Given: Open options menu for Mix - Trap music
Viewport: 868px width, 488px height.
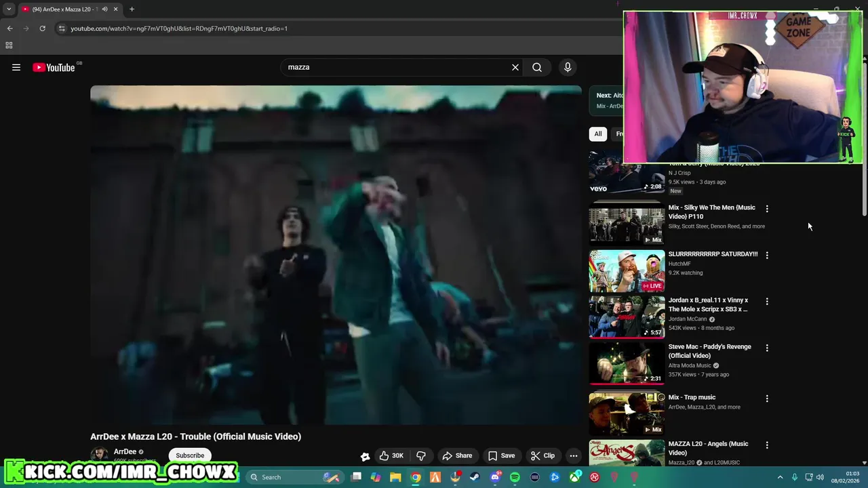Looking at the screenshot, I should point(767,399).
